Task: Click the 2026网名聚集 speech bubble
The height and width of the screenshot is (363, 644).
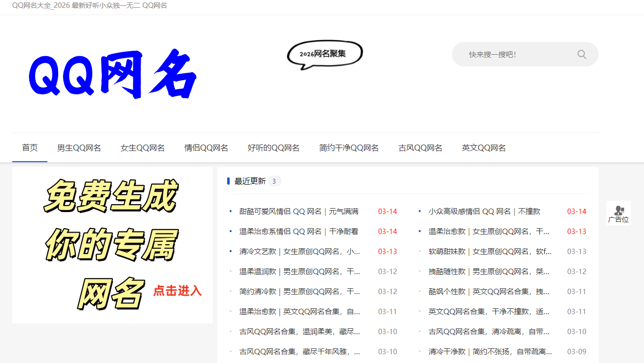Action: click(x=324, y=54)
